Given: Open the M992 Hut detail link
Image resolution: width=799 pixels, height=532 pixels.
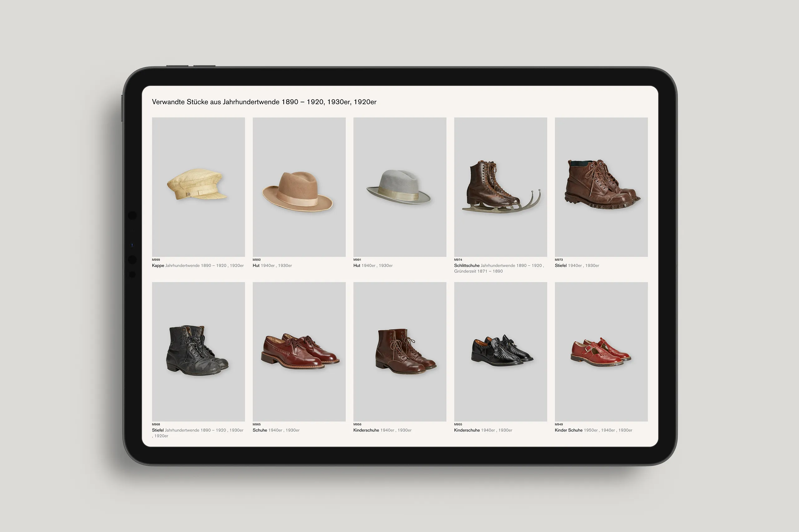Looking at the screenshot, I should point(256,265).
